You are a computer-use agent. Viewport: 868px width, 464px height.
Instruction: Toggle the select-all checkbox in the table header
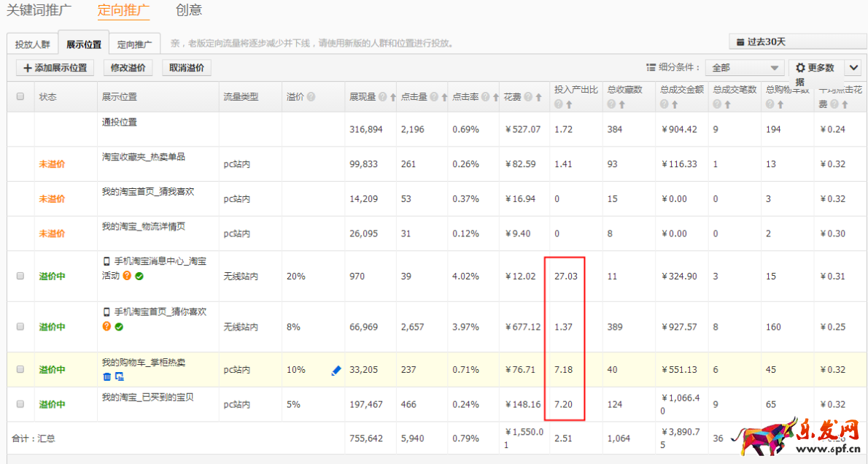tap(20, 96)
